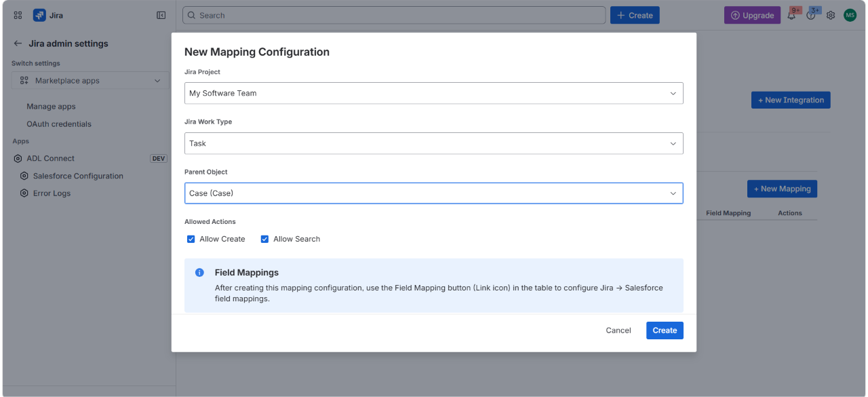Screen dimensions: 868x397
Task: Toggle the Allow Create checkbox
Action: (x=191, y=239)
